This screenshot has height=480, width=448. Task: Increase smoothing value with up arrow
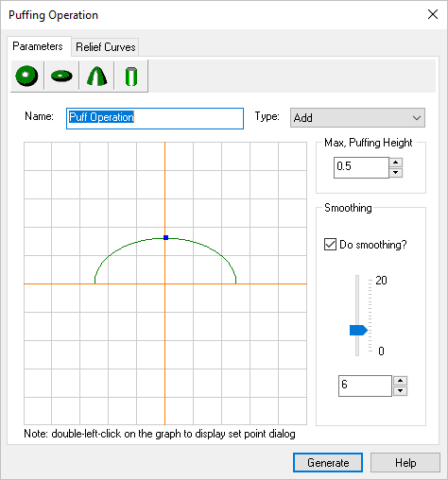click(401, 381)
